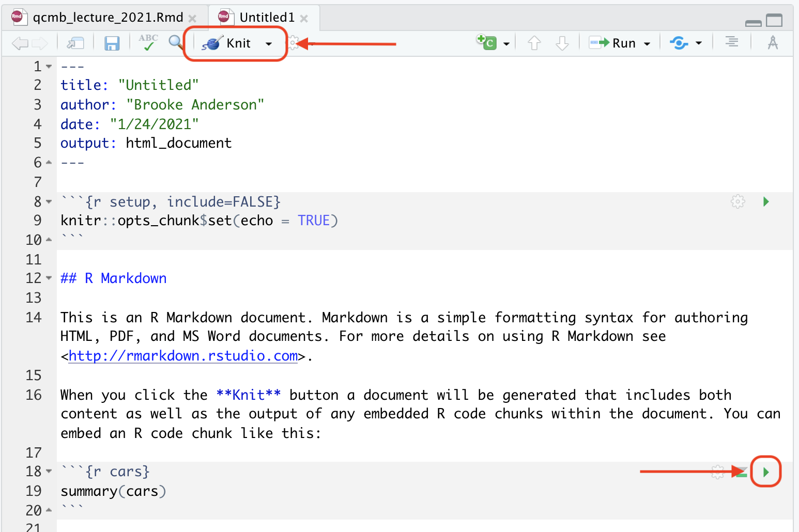Screen dimensions: 799x532
Task: Open publish options dropdown arrow
Action: pos(699,43)
